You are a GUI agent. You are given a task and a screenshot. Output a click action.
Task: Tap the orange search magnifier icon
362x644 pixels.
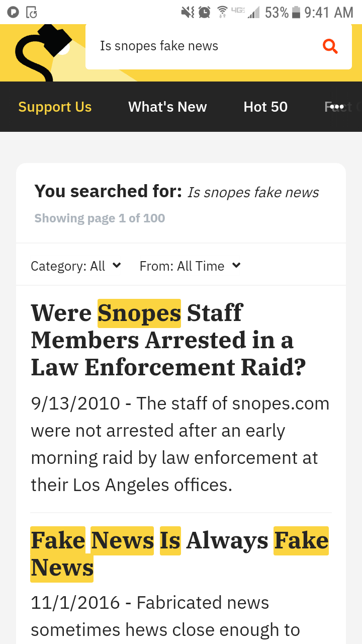(330, 46)
